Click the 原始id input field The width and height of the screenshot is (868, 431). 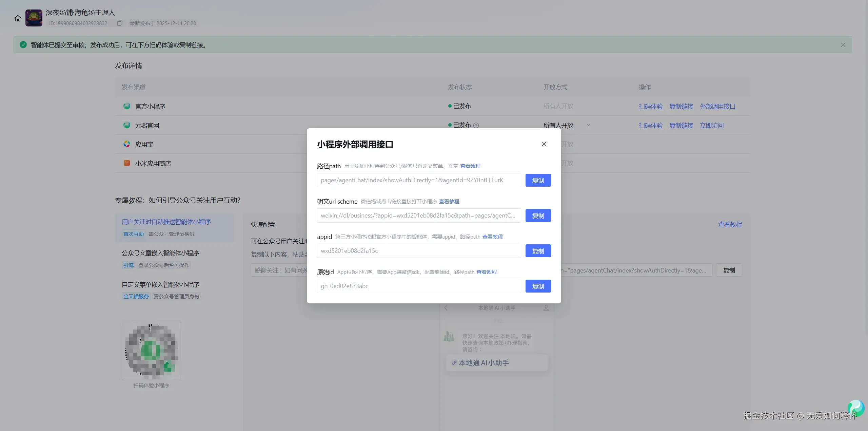pyautogui.click(x=418, y=286)
